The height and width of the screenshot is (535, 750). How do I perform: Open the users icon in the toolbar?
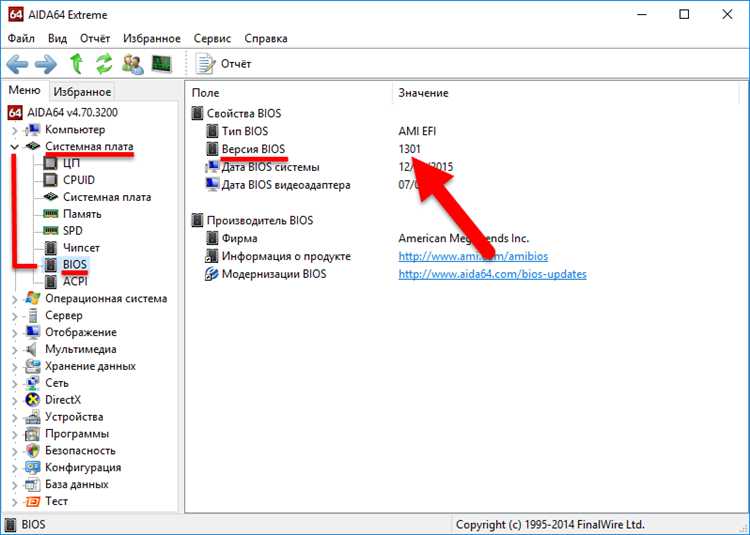132,64
